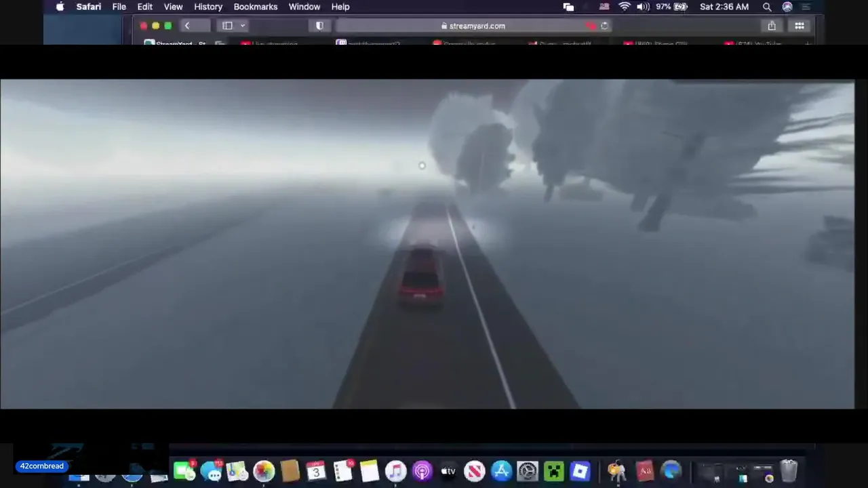
Task: Open Screen Mirroring menu bar icon
Action: [x=568, y=7]
